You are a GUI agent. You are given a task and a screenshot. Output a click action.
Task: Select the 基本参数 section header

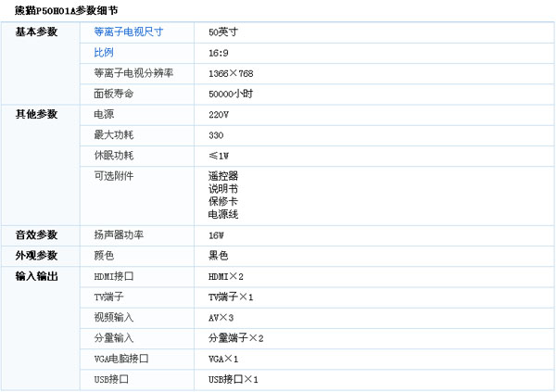36,32
